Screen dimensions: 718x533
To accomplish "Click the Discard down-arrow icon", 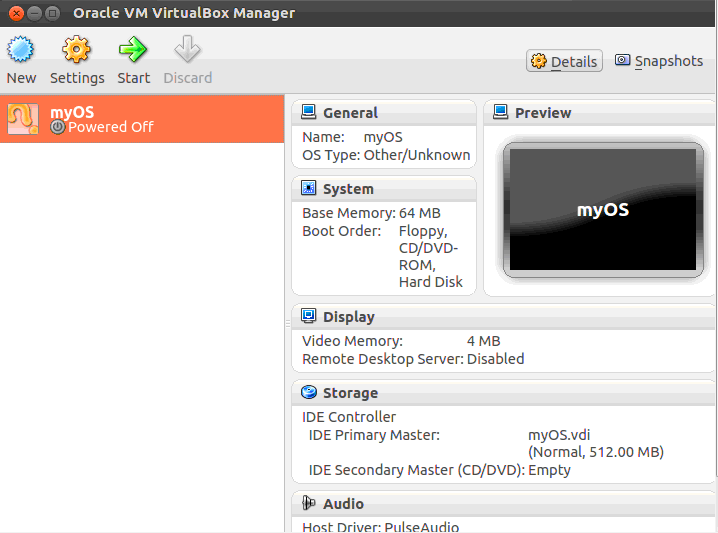I will (x=187, y=49).
